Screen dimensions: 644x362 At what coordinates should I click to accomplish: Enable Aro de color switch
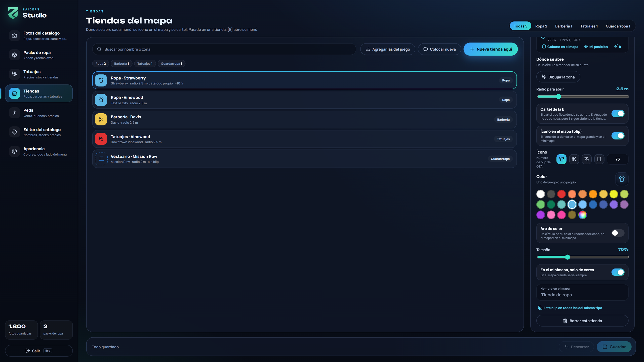click(618, 233)
